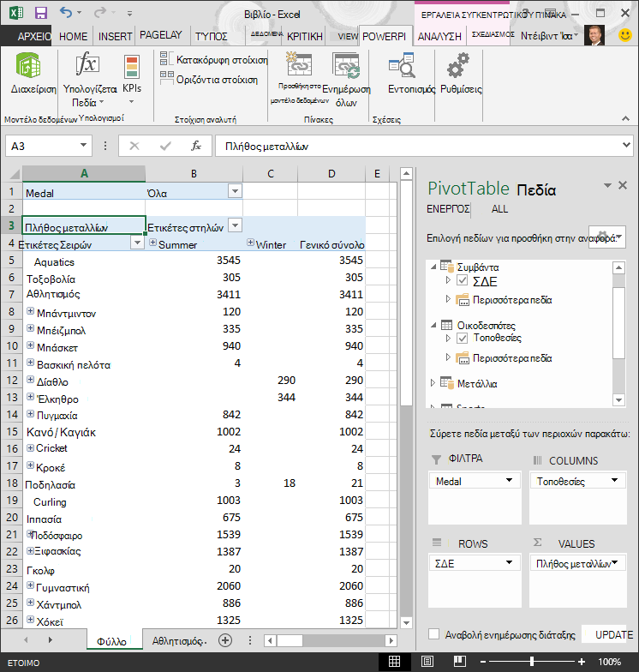Click horizontal slicer alignment (Οριζόντια στοίχιση)
The height and width of the screenshot is (672, 639).
click(x=209, y=79)
